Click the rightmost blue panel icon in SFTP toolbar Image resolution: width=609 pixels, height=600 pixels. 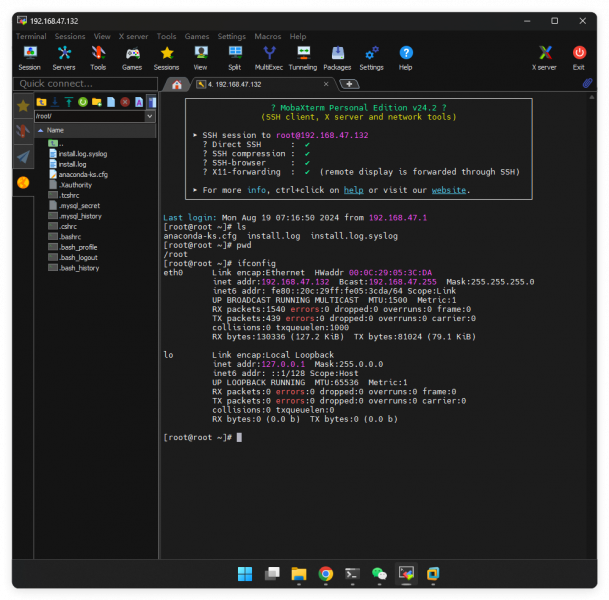point(152,102)
